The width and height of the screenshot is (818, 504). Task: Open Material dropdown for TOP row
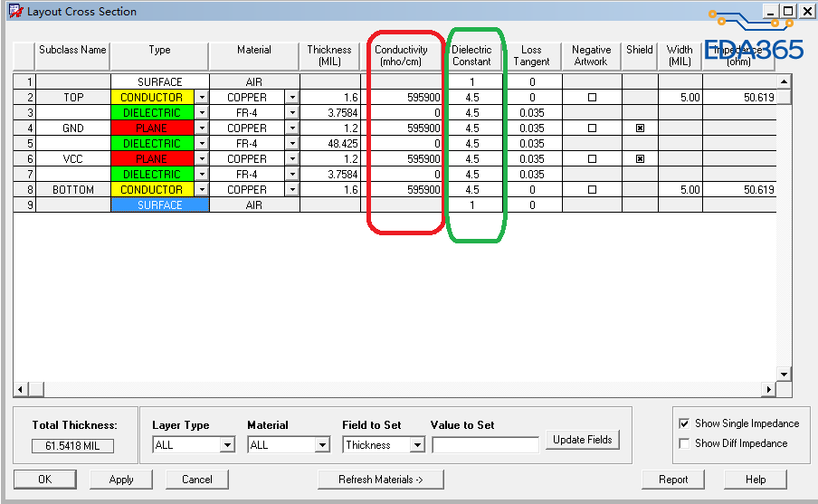click(x=292, y=98)
